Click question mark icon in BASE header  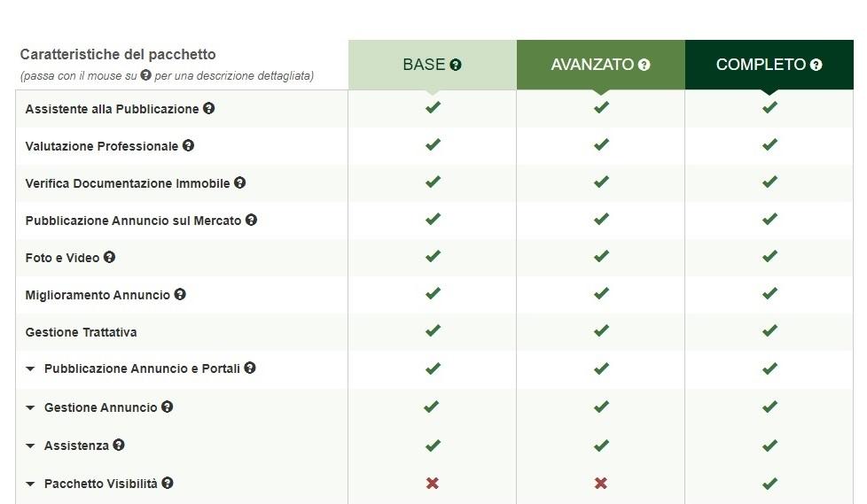455,65
